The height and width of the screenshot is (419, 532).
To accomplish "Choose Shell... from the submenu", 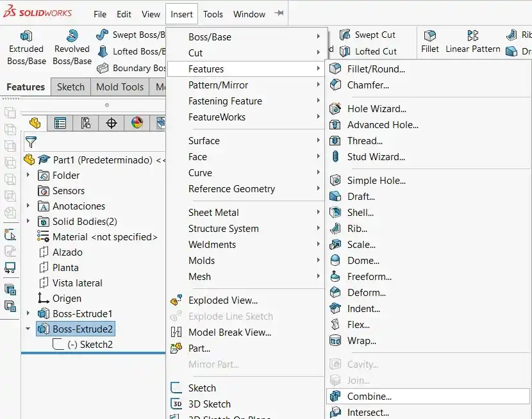I will tap(428, 213).
